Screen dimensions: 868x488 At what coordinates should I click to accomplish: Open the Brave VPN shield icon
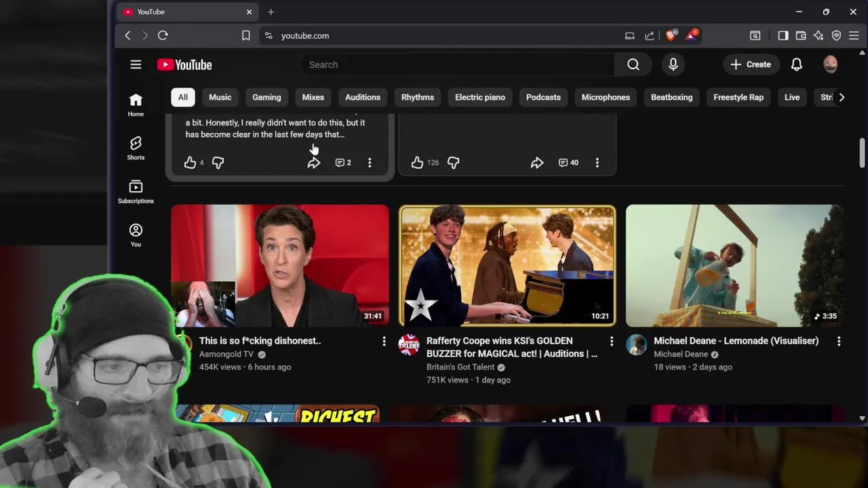(836, 36)
